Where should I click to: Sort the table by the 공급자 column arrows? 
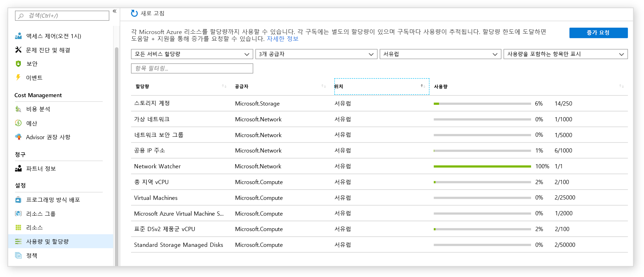324,86
